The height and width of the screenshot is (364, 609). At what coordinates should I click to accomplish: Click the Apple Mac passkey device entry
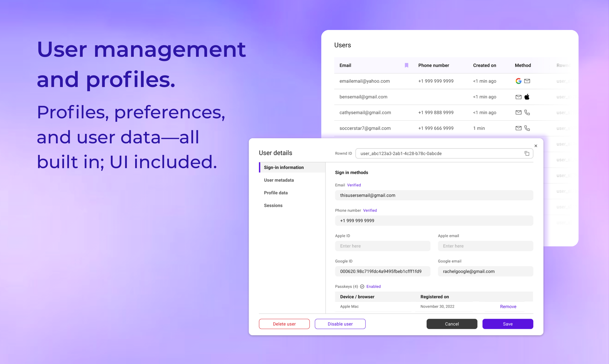[x=349, y=306]
